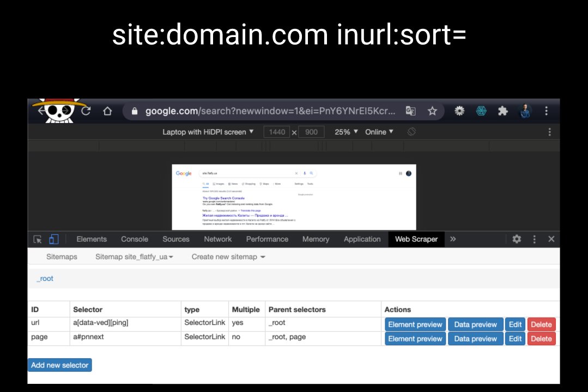Expand the Online throttling dropdown

pos(379,132)
